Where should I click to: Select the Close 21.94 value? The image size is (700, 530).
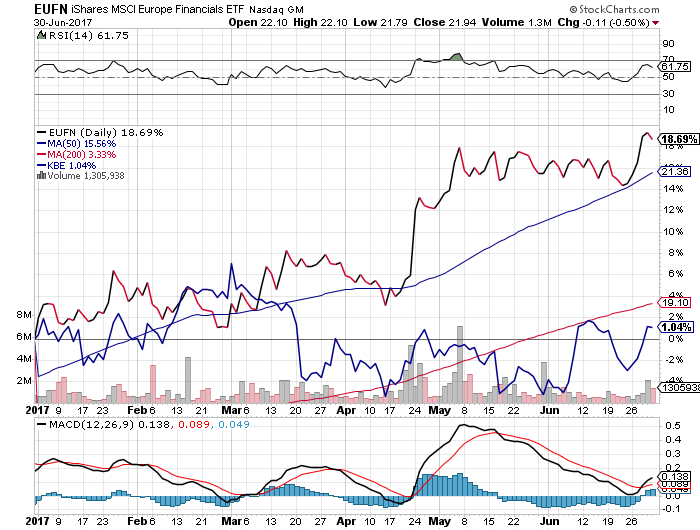(x=445, y=22)
